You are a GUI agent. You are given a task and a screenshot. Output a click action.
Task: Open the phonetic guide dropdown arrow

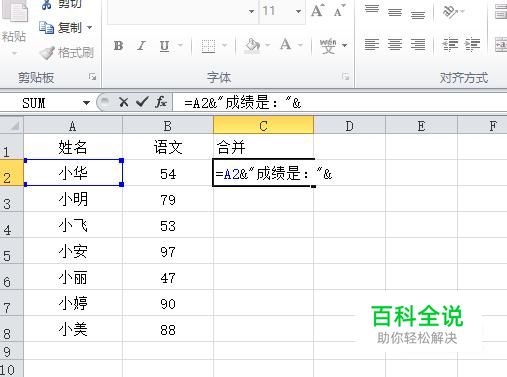click(345, 45)
